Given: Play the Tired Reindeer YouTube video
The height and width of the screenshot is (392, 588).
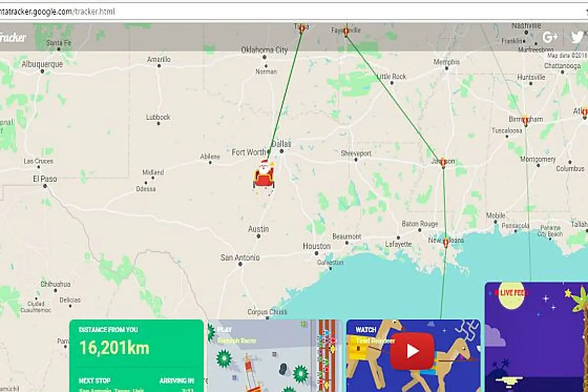Looking at the screenshot, I should point(412,351).
